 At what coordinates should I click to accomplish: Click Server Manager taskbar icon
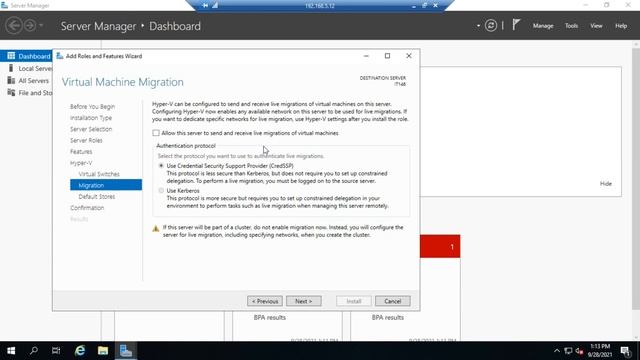(x=126, y=351)
